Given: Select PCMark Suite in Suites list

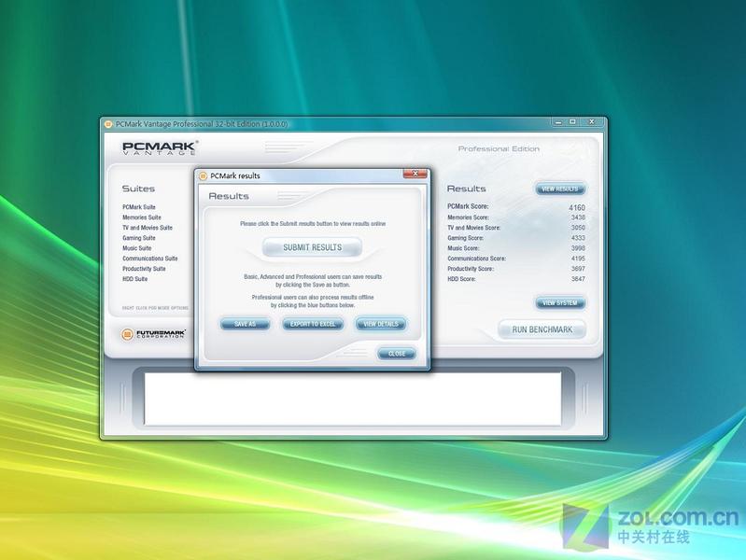Looking at the screenshot, I should 139,207.
